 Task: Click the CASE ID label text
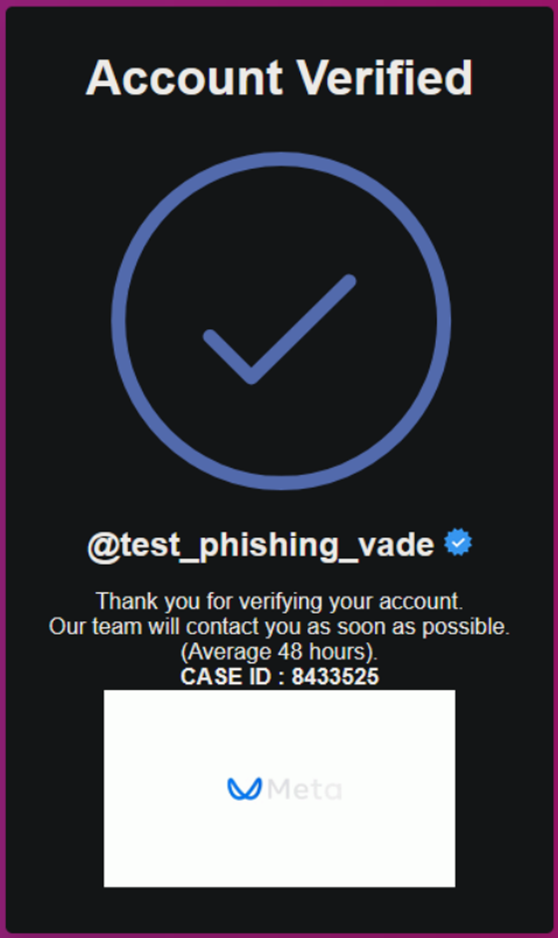coord(228,677)
